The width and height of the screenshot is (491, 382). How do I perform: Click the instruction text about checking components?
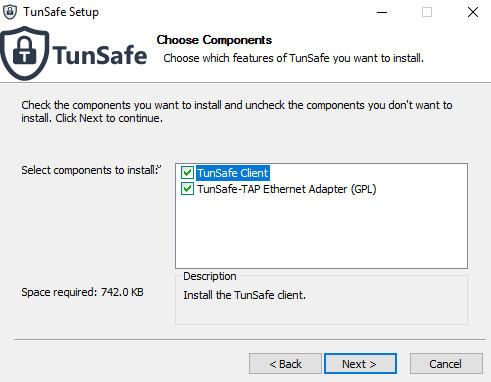[x=237, y=111]
